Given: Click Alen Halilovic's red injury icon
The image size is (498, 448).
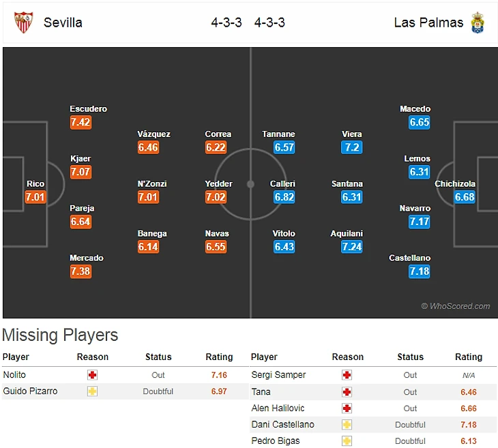Looking at the screenshot, I should pos(348,408).
